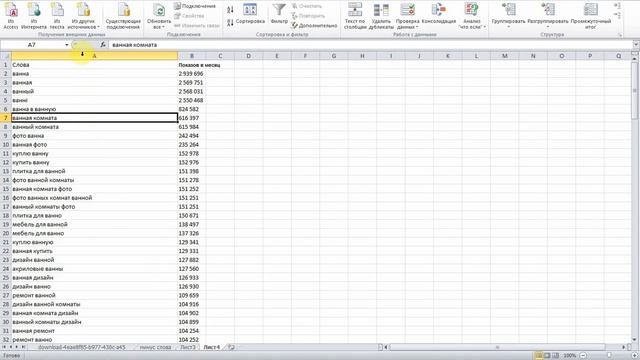Open Анализ 'что если' dropdown
The width and height of the screenshot is (640, 360).
[471, 16]
